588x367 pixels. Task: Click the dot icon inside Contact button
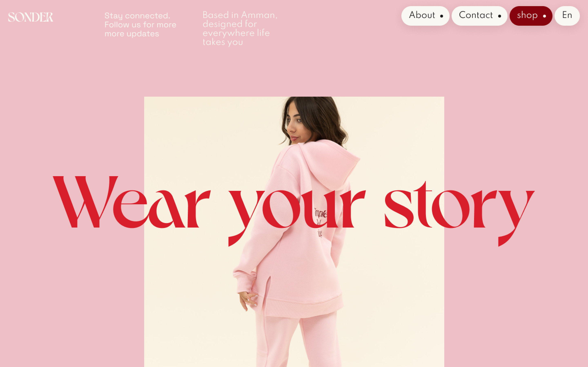(500, 16)
